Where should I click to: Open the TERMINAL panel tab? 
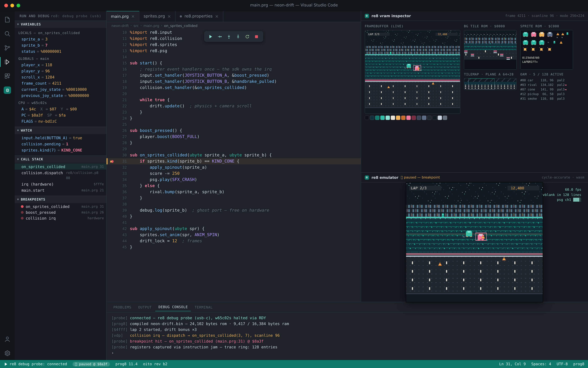[x=203, y=307]
